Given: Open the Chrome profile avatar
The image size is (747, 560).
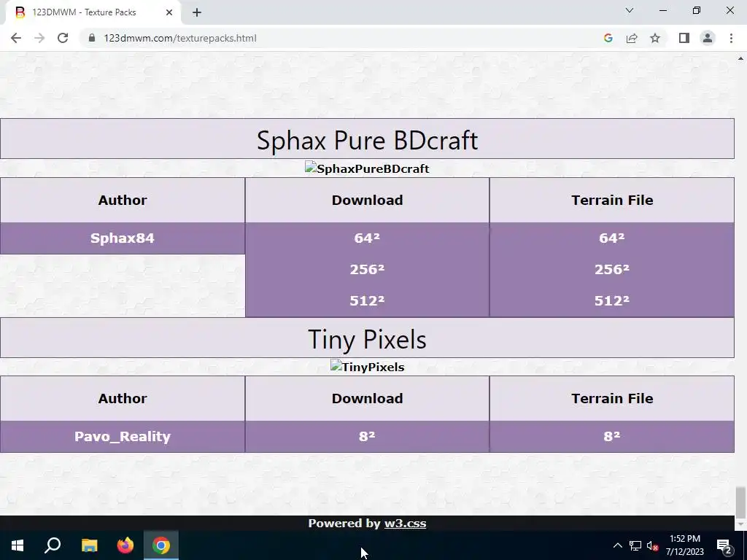Looking at the screenshot, I should tap(708, 38).
